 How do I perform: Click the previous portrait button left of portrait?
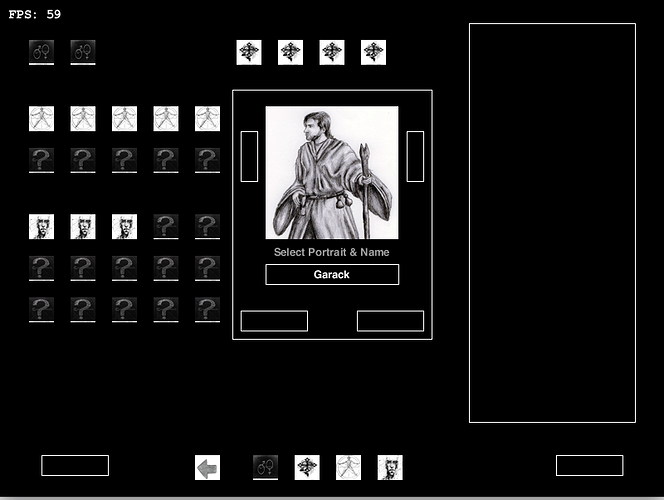pos(249,156)
